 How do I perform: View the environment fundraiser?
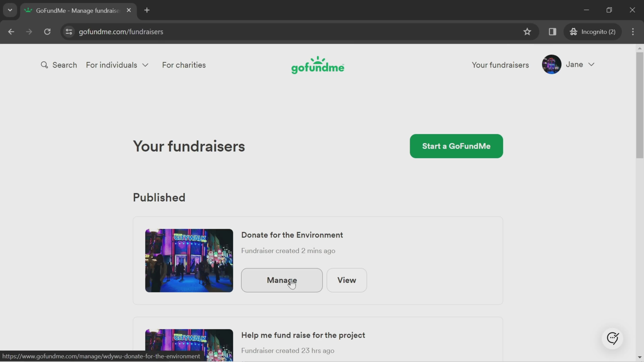(347, 279)
